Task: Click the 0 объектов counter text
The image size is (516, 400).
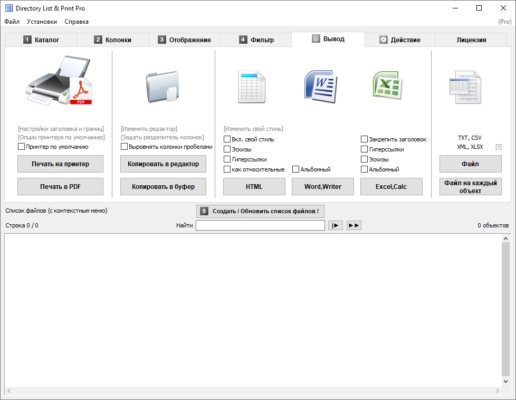Action: click(493, 226)
